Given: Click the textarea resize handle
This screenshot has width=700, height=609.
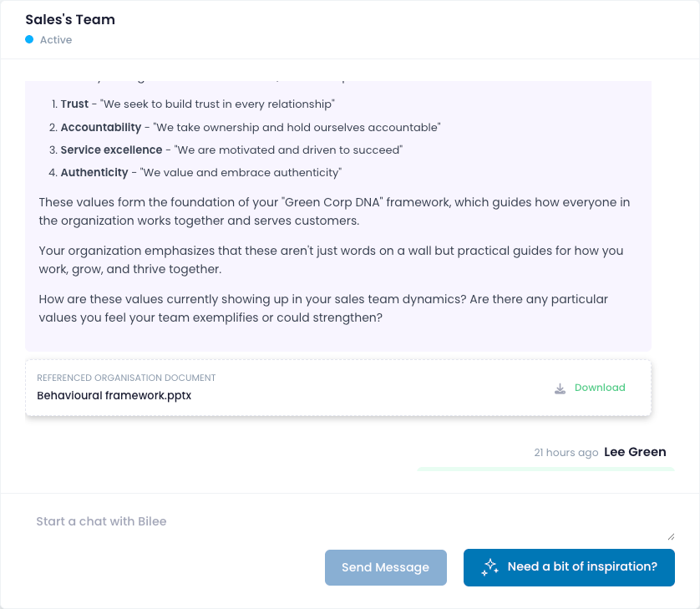Looking at the screenshot, I should 671,536.
